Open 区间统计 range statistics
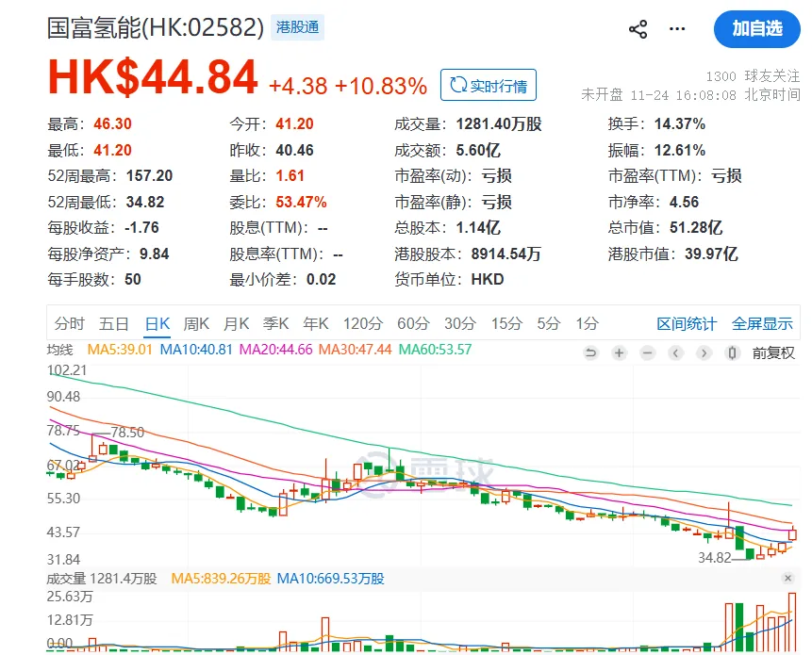 point(687,324)
